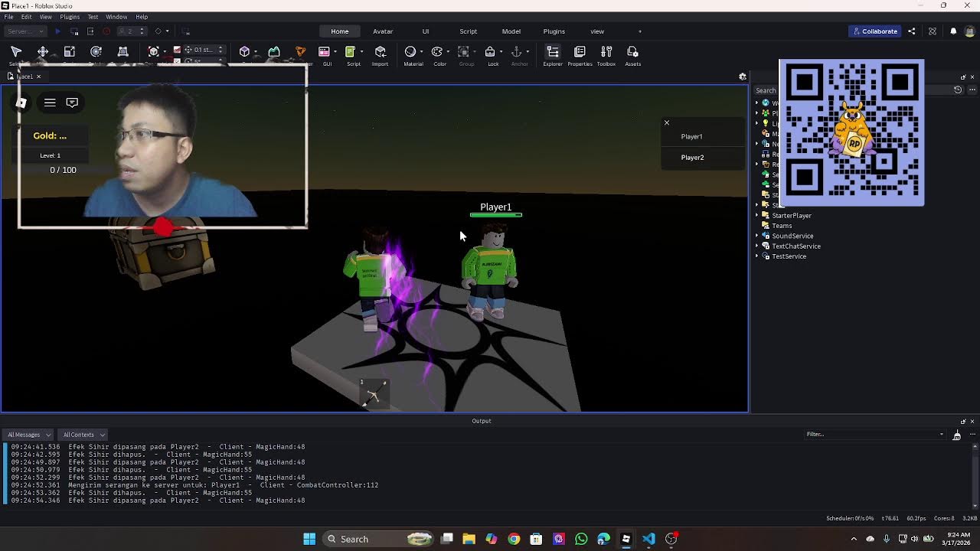Open WhatsApp from the taskbar

581,539
